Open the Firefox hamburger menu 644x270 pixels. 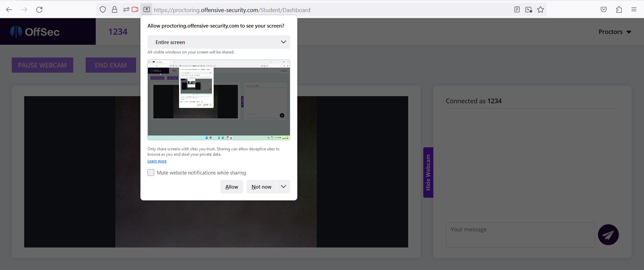[634, 10]
